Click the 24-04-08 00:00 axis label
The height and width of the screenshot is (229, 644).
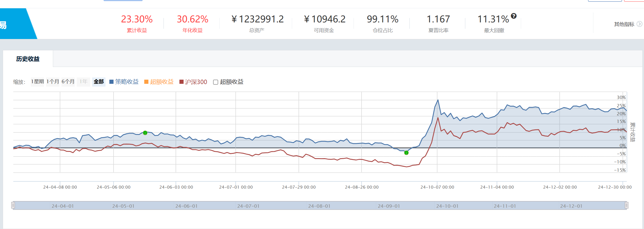click(60, 187)
